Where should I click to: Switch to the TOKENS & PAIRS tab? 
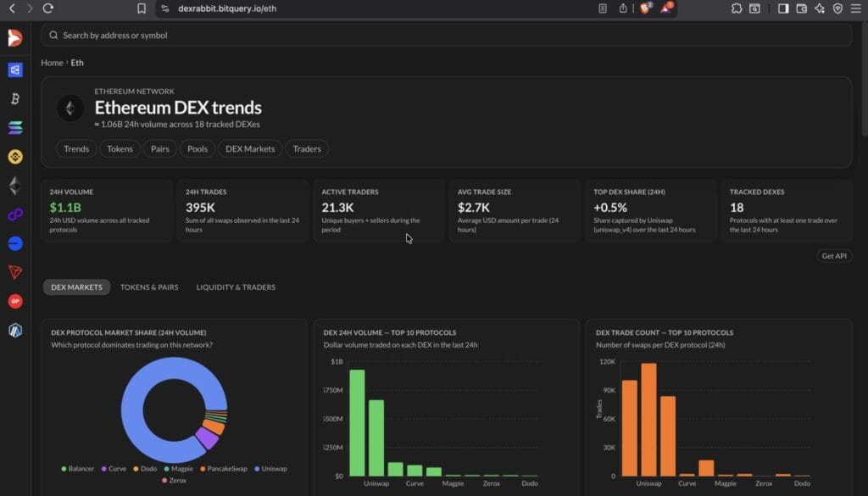click(149, 287)
